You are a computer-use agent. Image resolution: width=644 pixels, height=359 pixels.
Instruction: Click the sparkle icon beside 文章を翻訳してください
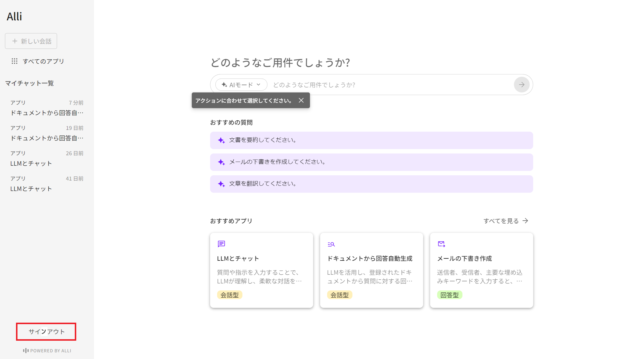coord(221,184)
